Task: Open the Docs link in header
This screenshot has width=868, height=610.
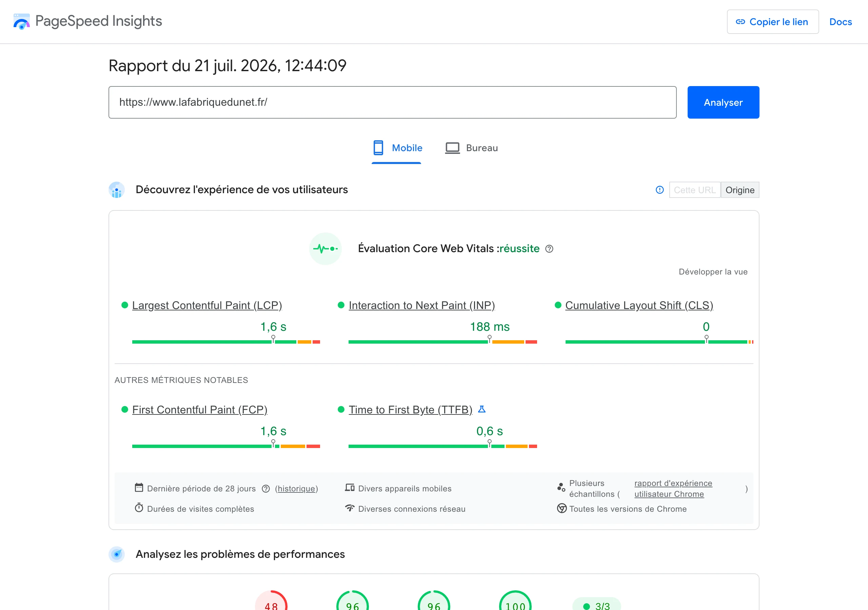Action: click(841, 22)
